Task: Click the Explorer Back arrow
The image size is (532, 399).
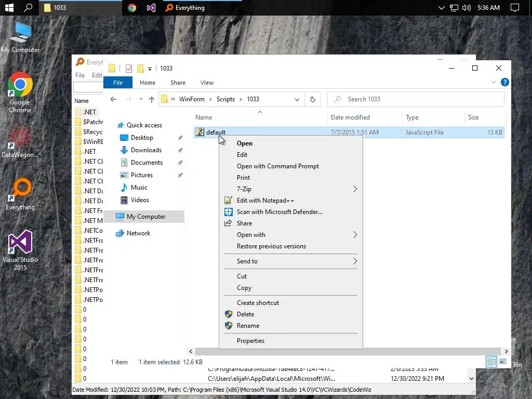Action: click(113, 99)
